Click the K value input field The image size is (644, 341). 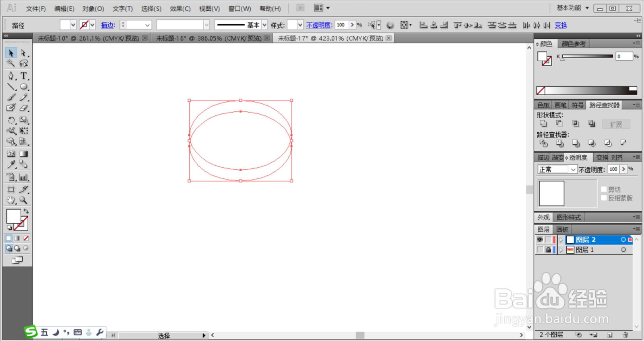(x=624, y=56)
